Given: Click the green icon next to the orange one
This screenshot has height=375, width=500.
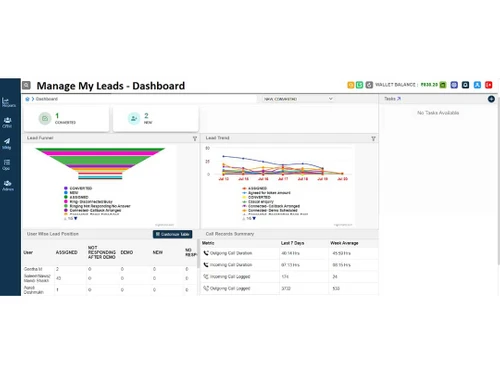Looking at the screenshot, I should tap(359, 85).
